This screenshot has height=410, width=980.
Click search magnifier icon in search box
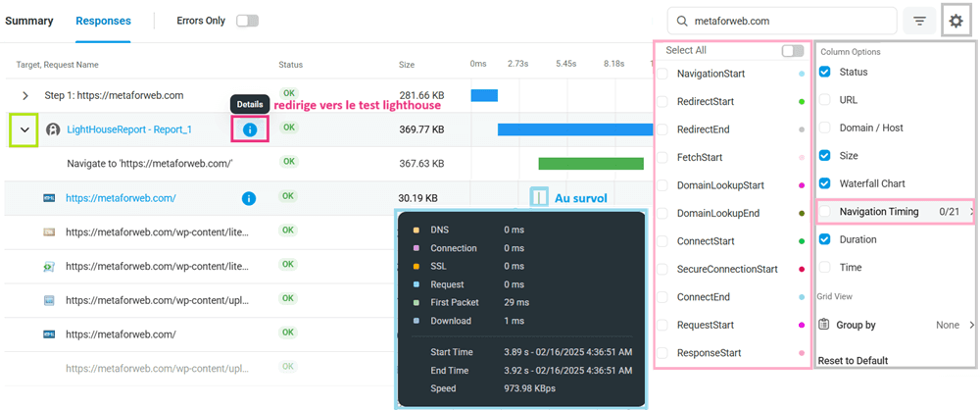pyautogui.click(x=682, y=22)
